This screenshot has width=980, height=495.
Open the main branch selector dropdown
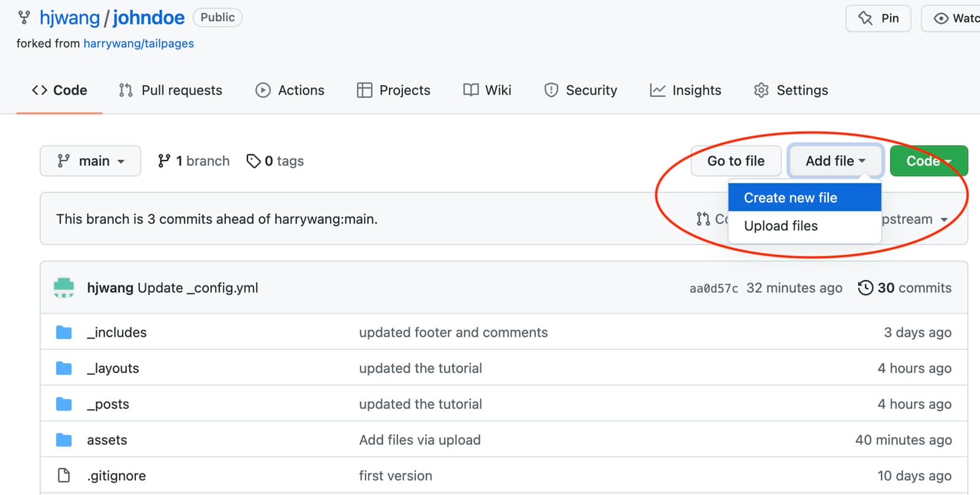[91, 161]
